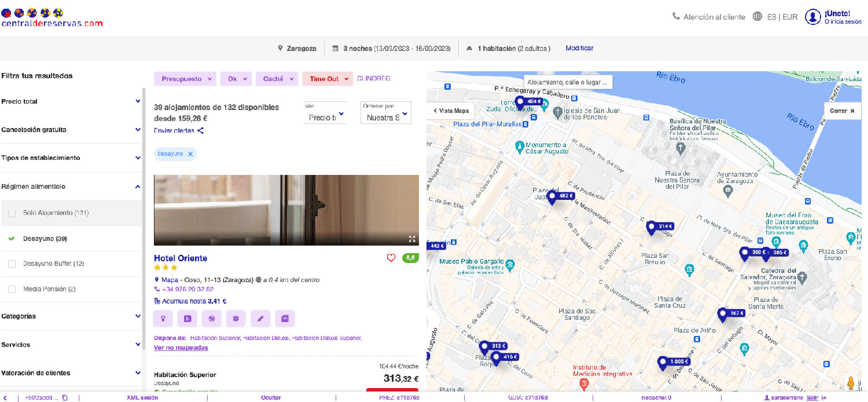Open the Caché dropdown button
868x402 pixels.
coord(277,79)
